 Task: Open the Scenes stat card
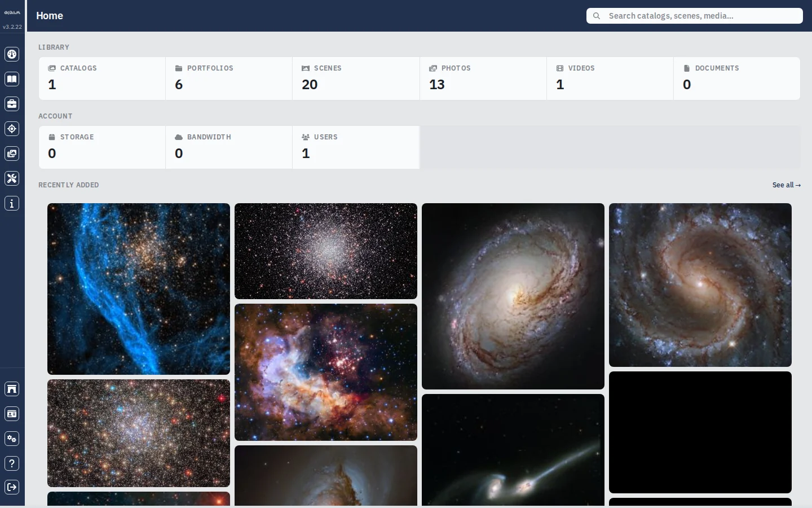(x=356, y=78)
